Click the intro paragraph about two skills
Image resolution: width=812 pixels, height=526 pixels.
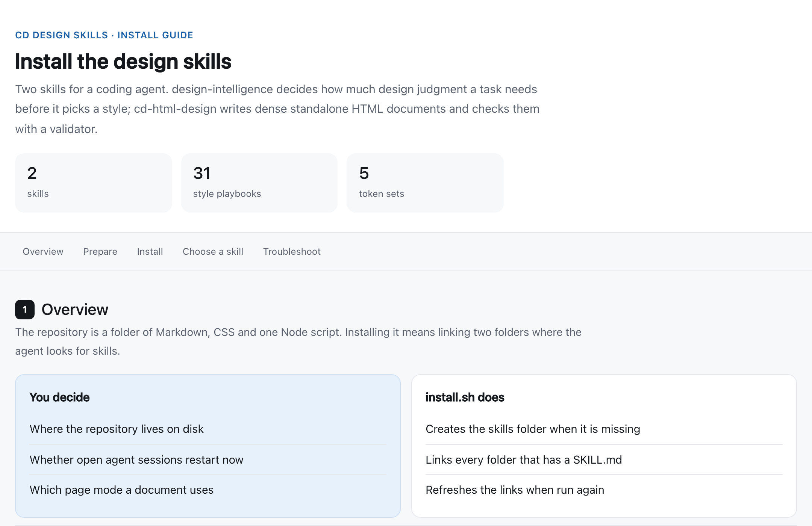tap(277, 109)
